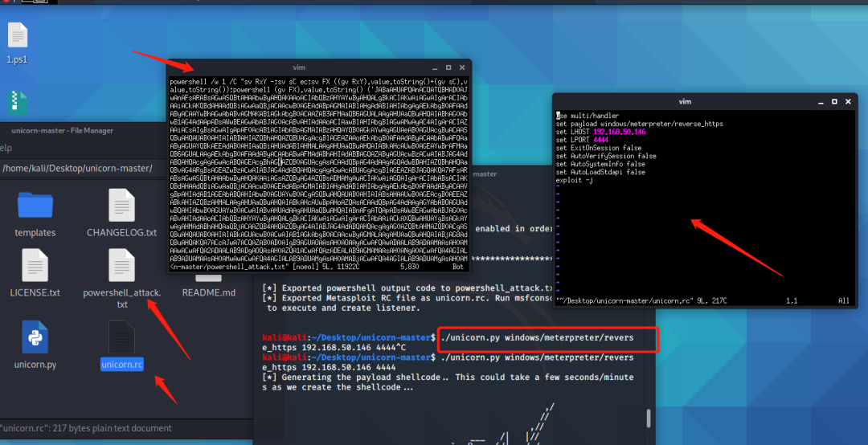Click the 'Exported Metasploit RC file' terminal line
Viewport: 868px width, 445px height.
[407, 298]
